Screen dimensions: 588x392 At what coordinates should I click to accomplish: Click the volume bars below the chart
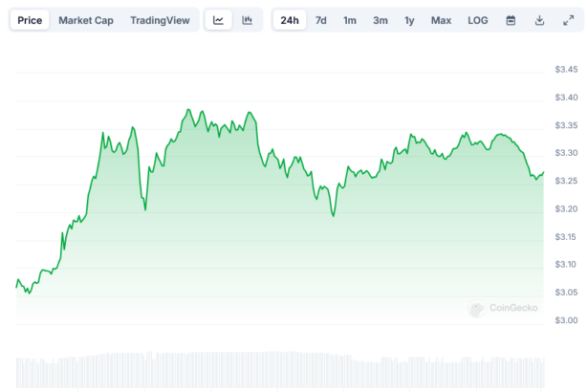(x=277, y=371)
